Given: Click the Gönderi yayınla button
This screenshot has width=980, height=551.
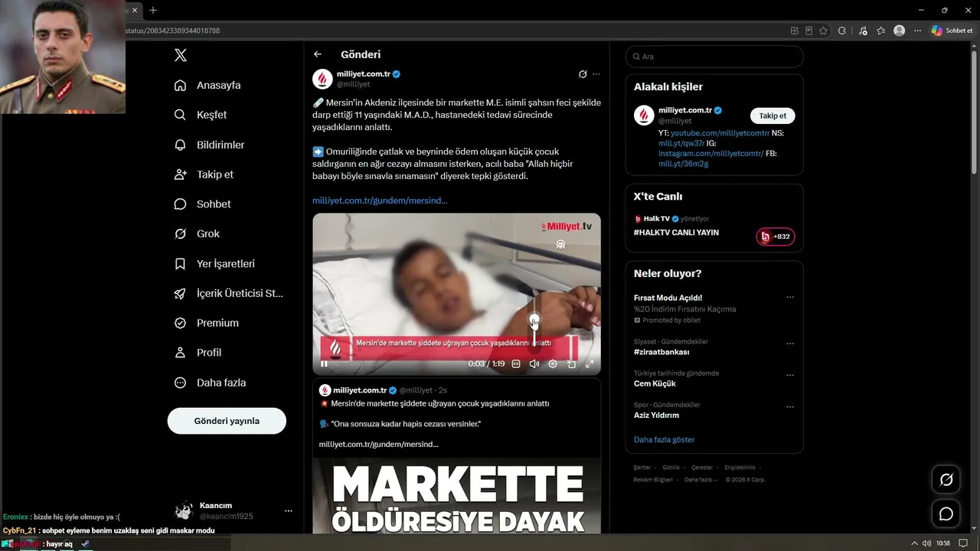Looking at the screenshot, I should [227, 421].
